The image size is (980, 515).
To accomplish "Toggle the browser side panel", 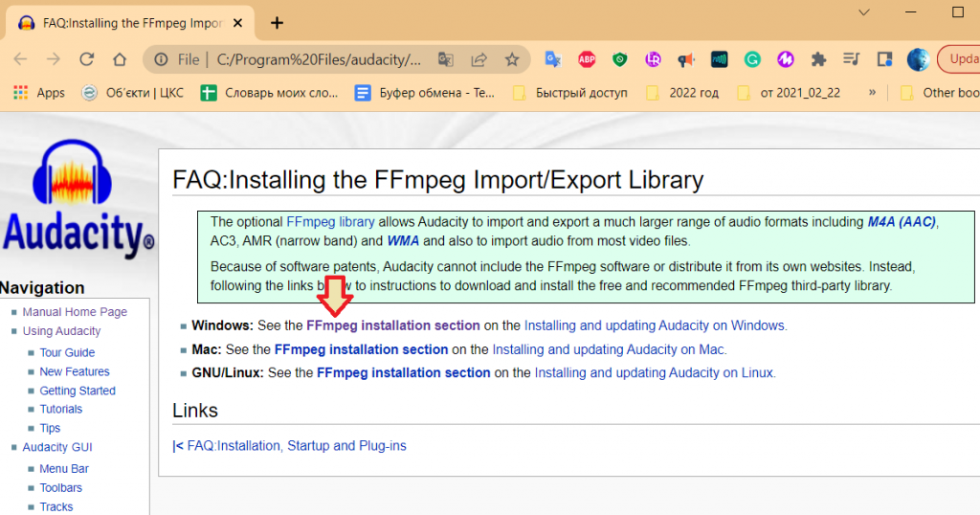I will (884, 59).
